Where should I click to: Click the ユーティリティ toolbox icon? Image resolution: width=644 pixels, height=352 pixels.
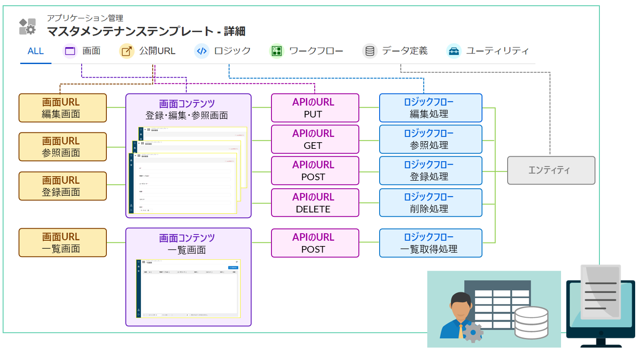[454, 51]
